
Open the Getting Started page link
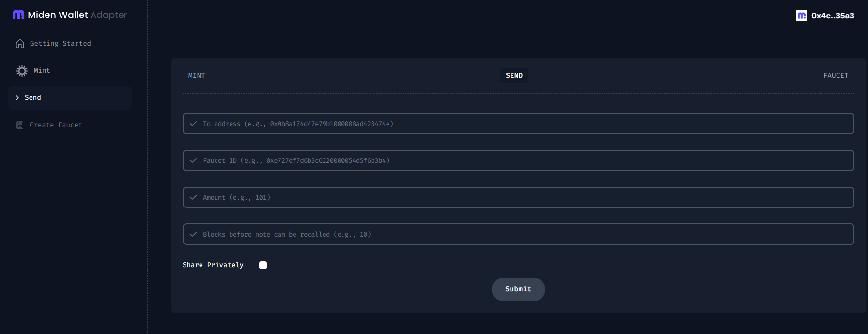60,44
